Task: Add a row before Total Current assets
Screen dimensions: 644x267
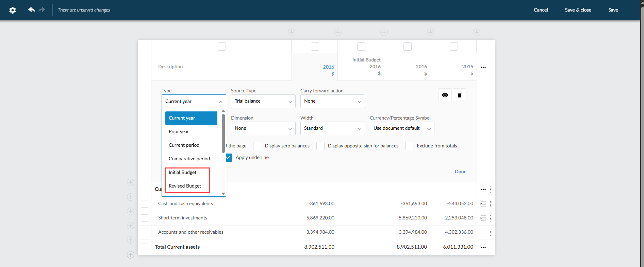Action: tap(131, 240)
